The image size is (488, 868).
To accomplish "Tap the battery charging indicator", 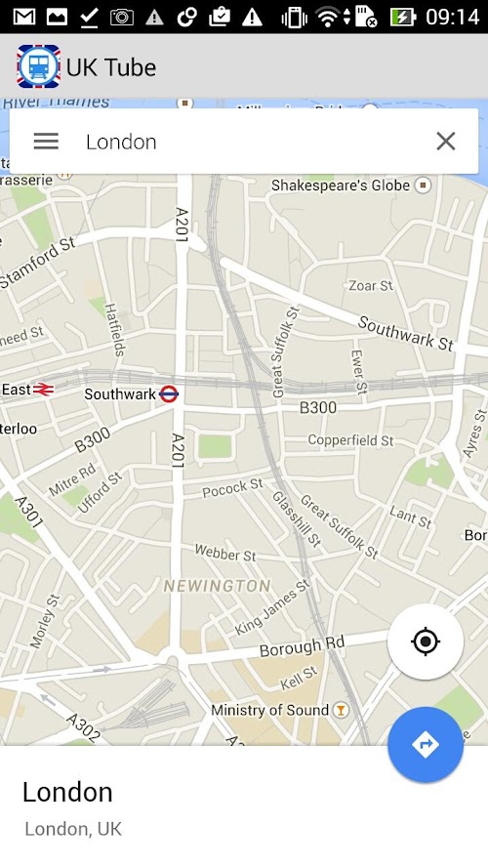I will 403,18.
